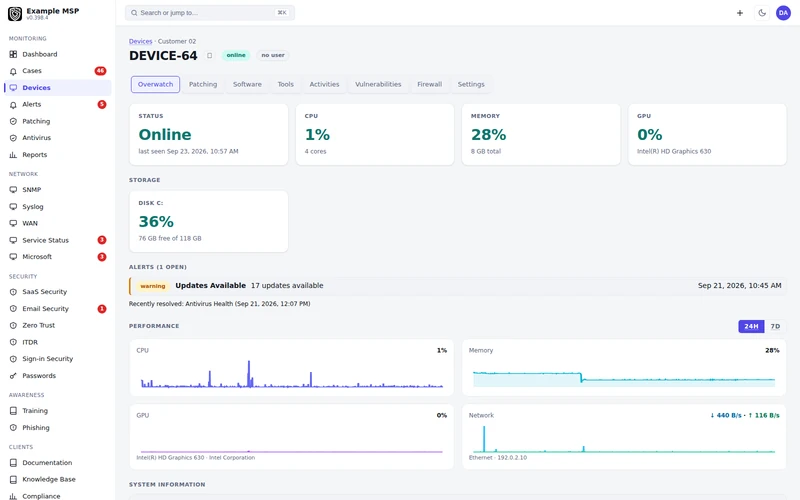Click the Microsoft sidebar icon
Screen dimensions: 800x500
coord(13,257)
